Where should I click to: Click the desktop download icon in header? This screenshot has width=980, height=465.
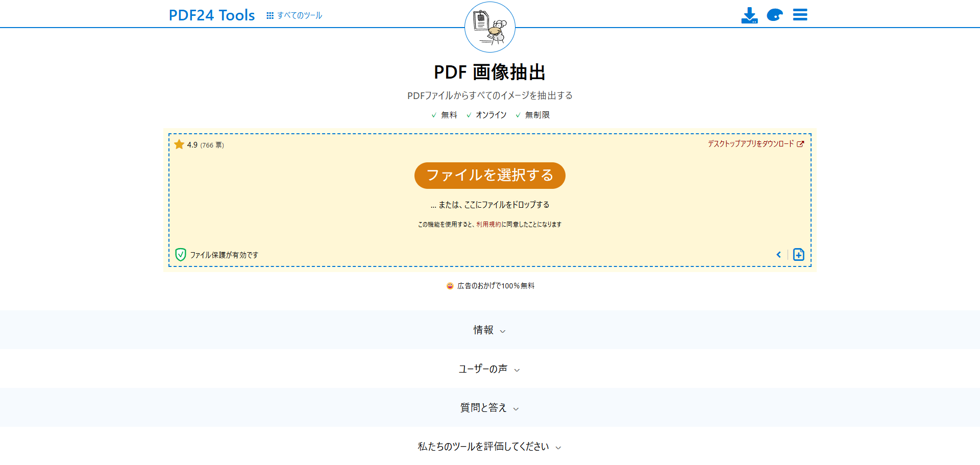click(749, 15)
